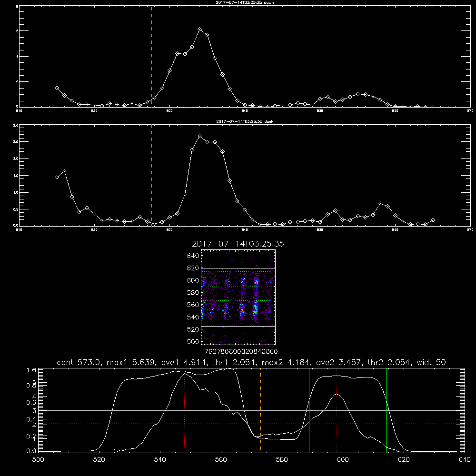The image size is (476, 476).
Task: Click the red dotted peak line near 598
Action: tap(337, 410)
